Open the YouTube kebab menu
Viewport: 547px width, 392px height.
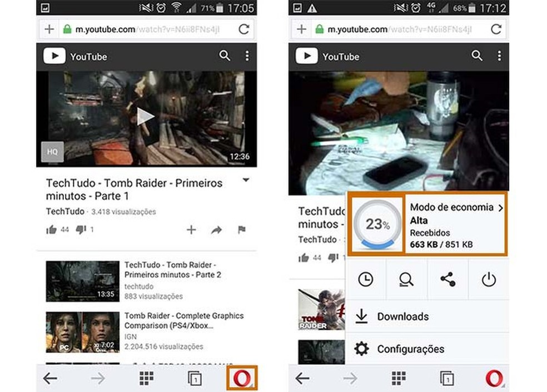click(246, 56)
